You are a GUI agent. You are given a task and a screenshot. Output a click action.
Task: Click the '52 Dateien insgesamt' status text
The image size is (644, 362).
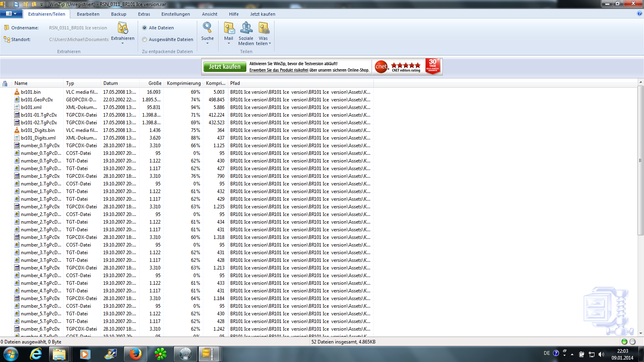tap(343, 342)
